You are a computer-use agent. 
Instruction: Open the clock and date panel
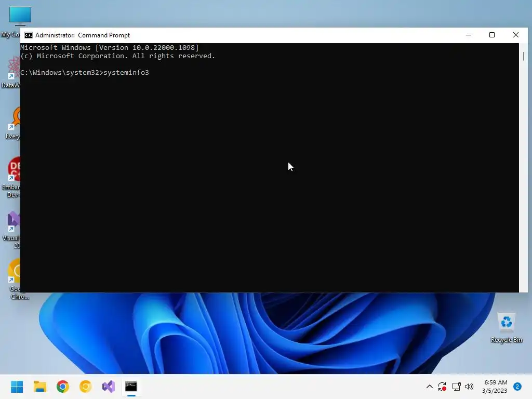[x=495, y=387]
